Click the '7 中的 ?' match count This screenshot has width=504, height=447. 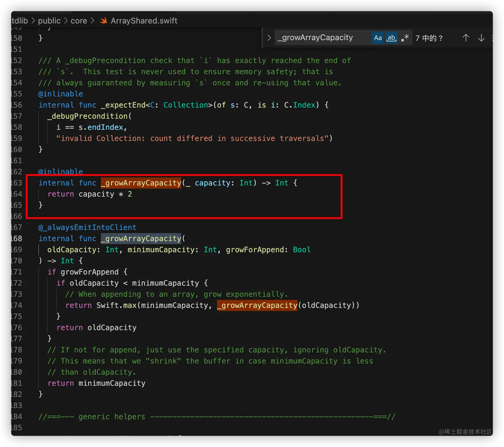(x=429, y=38)
